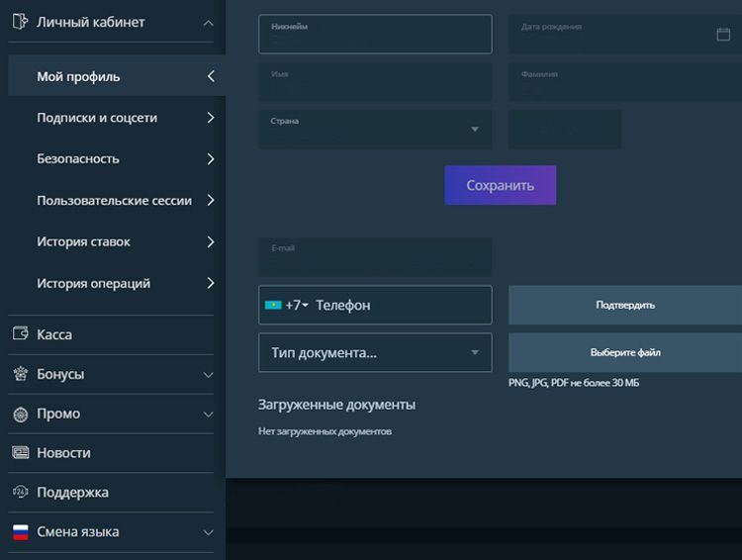
Task: Open the phone country code +7 selector
Action: 288,306
